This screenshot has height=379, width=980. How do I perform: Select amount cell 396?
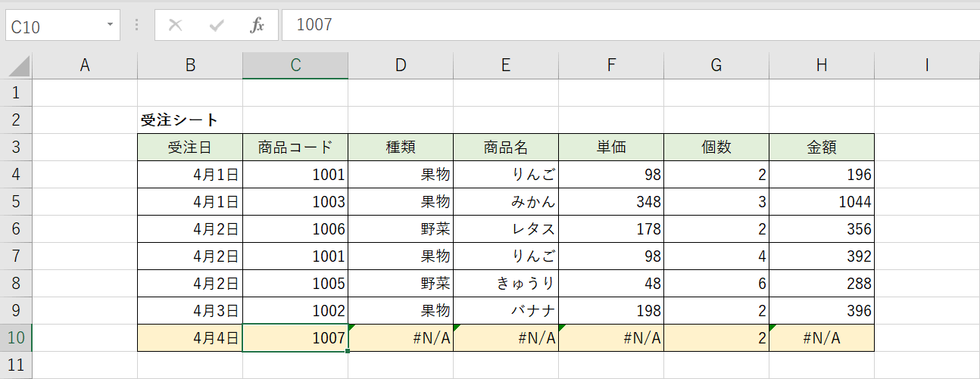(822, 311)
